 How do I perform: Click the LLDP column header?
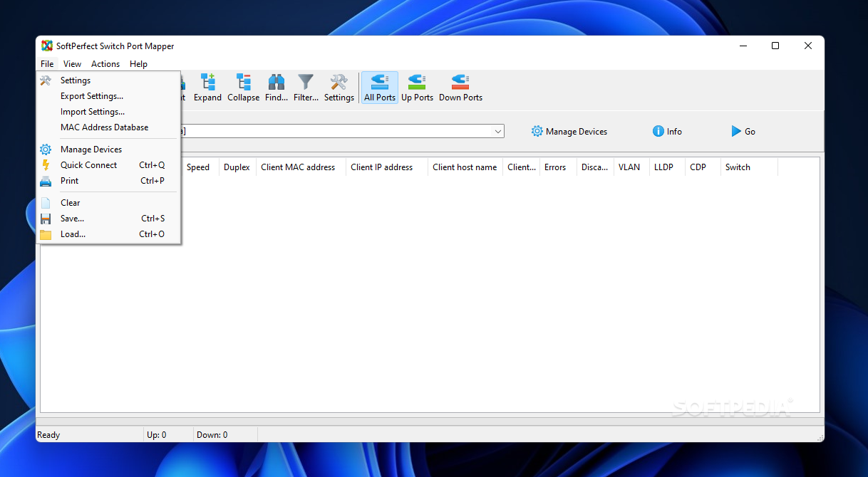pyautogui.click(x=667, y=167)
